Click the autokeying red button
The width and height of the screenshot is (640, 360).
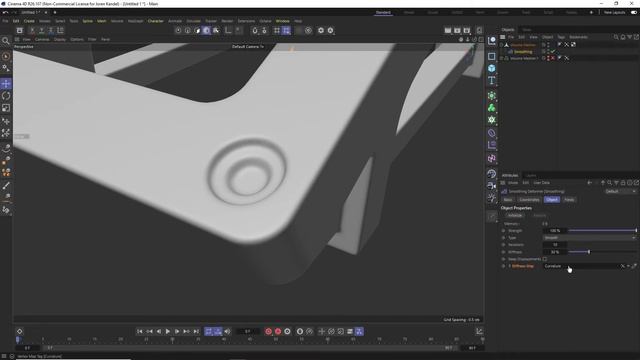[x=278, y=331]
